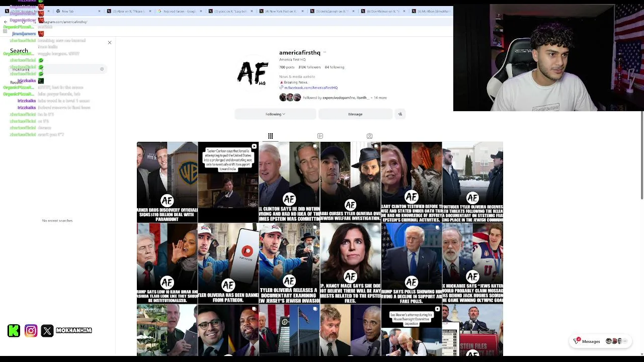644x362 pixels.
Task: Open the Epstein Files podium post thumbnail
Action: pos(472,330)
